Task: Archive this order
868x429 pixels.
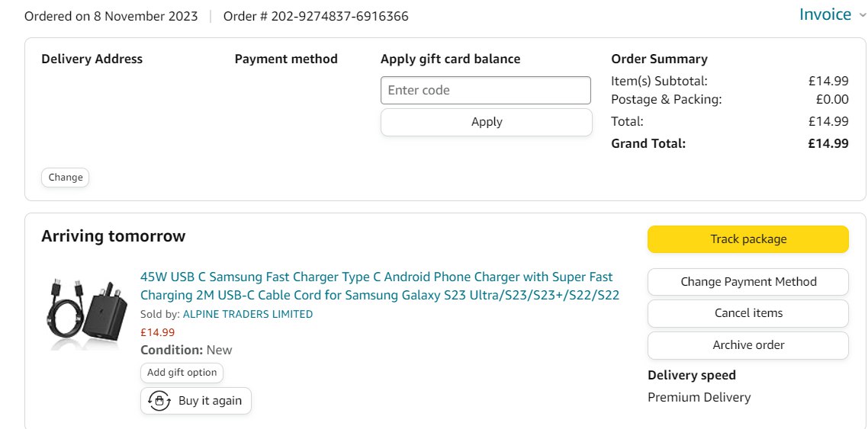Action: point(747,345)
